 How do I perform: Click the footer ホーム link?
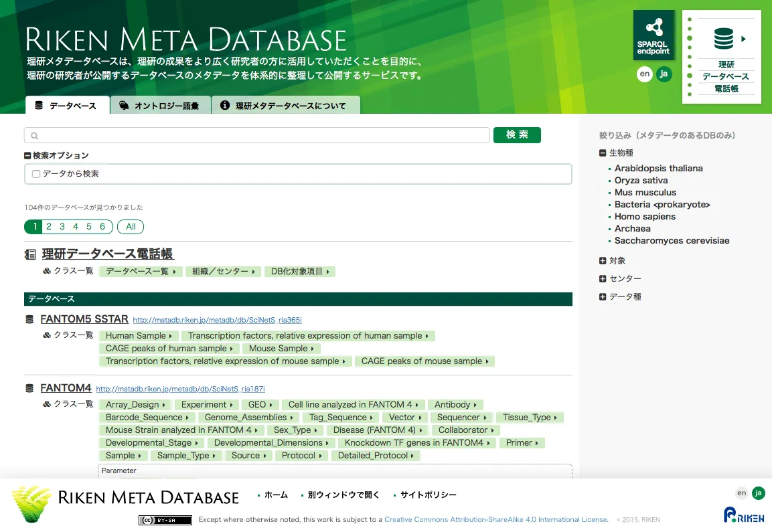(276, 495)
